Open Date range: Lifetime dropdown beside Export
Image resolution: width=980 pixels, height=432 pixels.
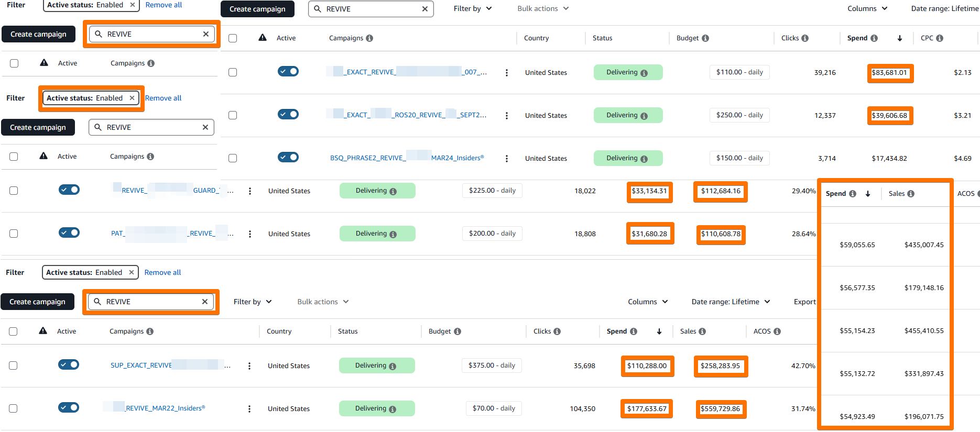click(x=731, y=302)
